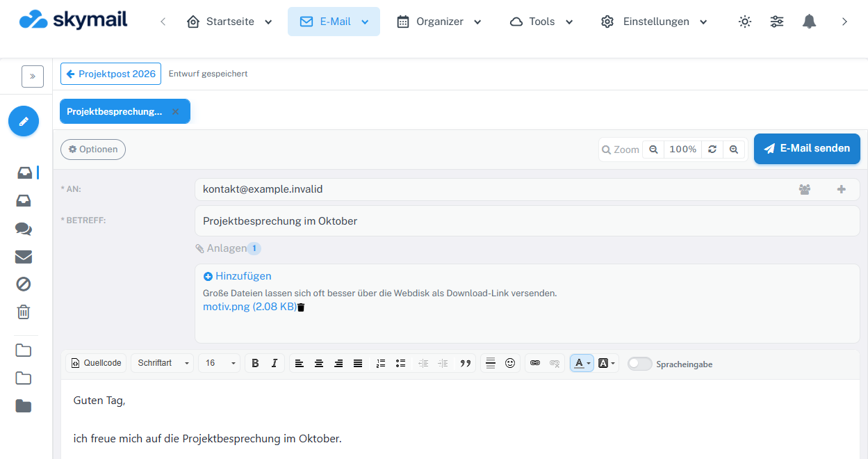Send the message with E-Mail senden
Image resolution: width=868 pixels, height=459 pixels.
807,149
